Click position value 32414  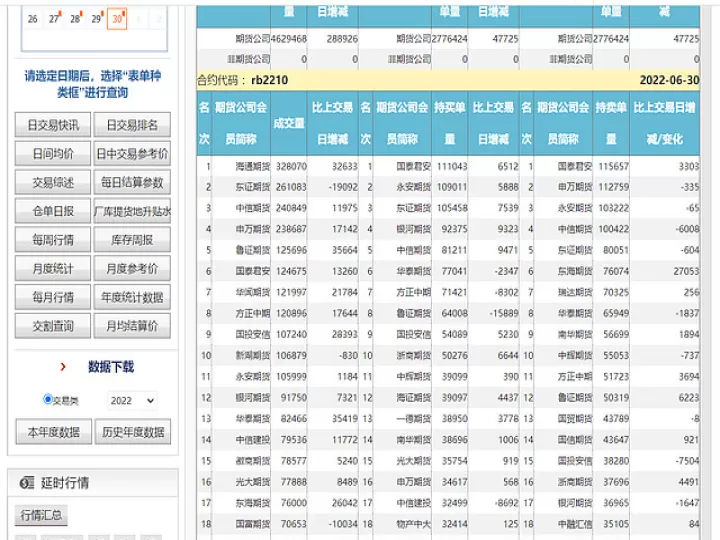(x=455, y=524)
